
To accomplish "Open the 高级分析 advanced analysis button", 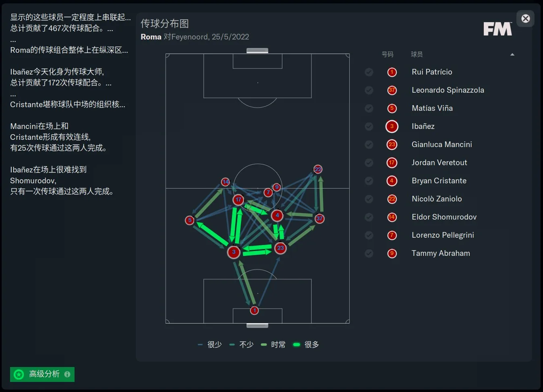I will point(42,374).
